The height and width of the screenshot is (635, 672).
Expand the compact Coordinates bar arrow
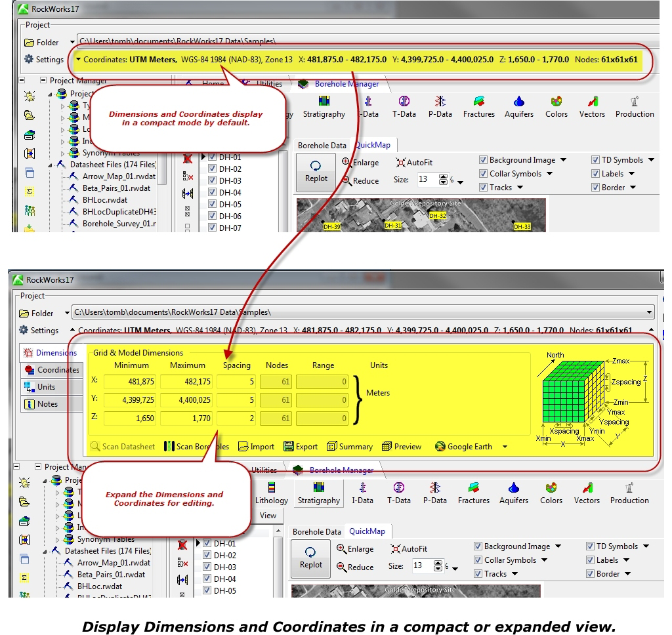click(78, 60)
